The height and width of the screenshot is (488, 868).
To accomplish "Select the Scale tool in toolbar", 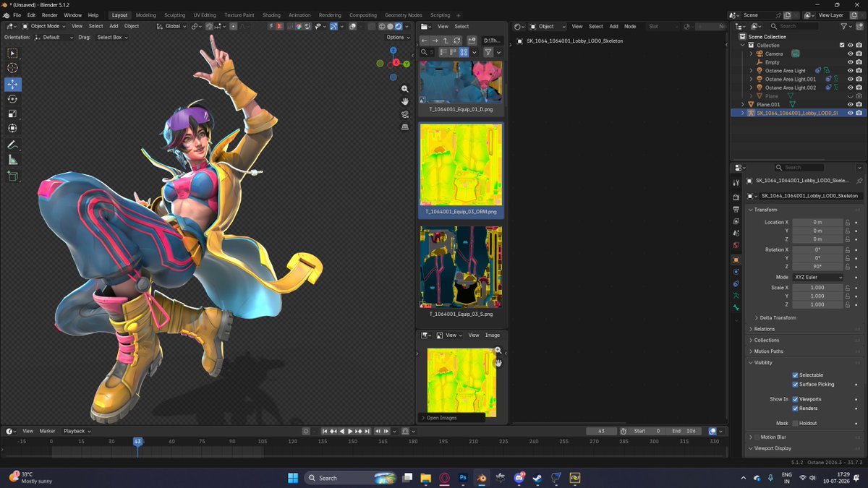I will click(13, 114).
